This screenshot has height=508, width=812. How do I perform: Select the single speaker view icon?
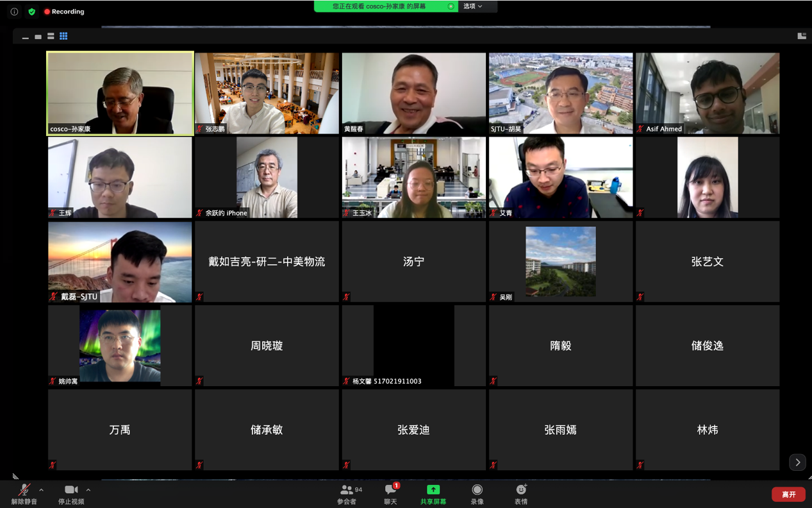(38, 37)
